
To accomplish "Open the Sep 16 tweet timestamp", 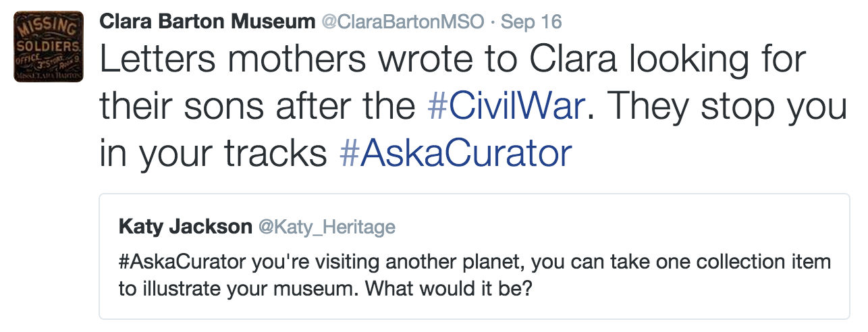I will pos(531,22).
